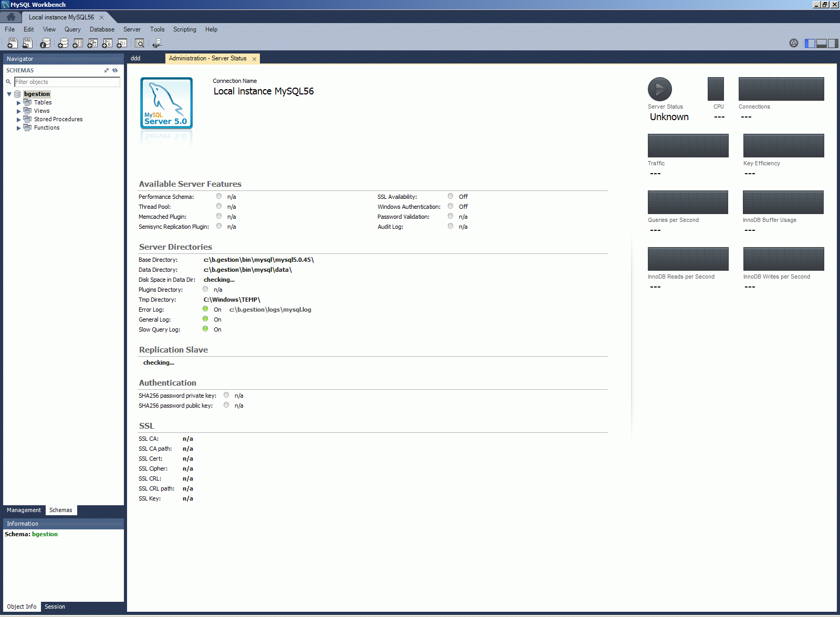Open the Tools menu
The image size is (840, 617).
pos(157,29)
